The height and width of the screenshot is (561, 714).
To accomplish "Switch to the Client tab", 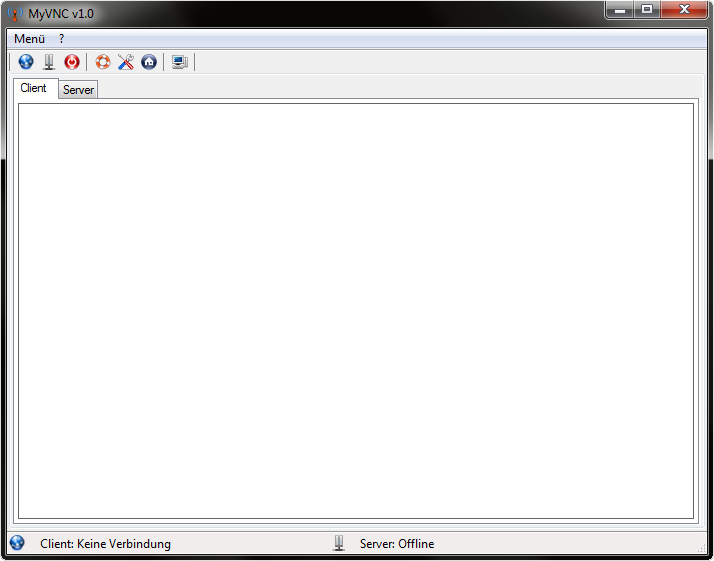I will coord(36,88).
